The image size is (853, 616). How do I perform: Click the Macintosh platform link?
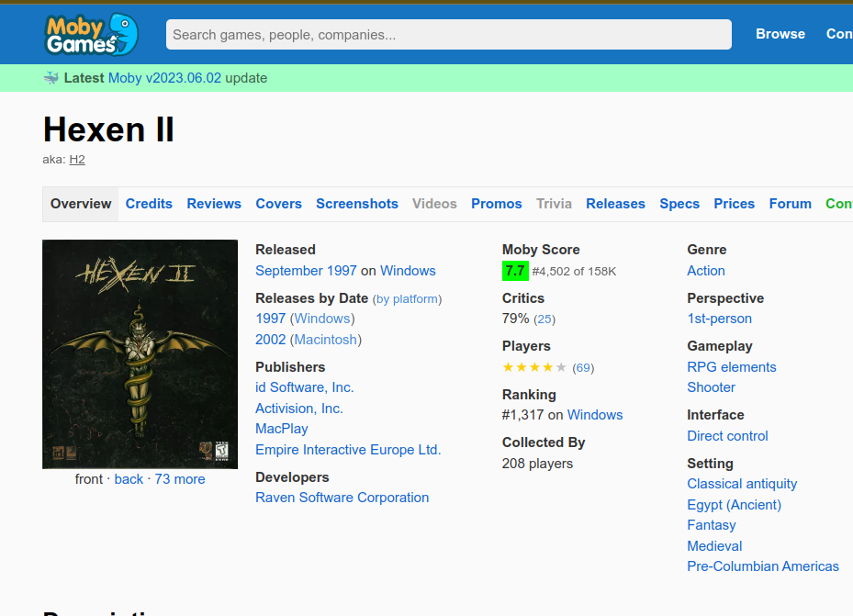[325, 340]
